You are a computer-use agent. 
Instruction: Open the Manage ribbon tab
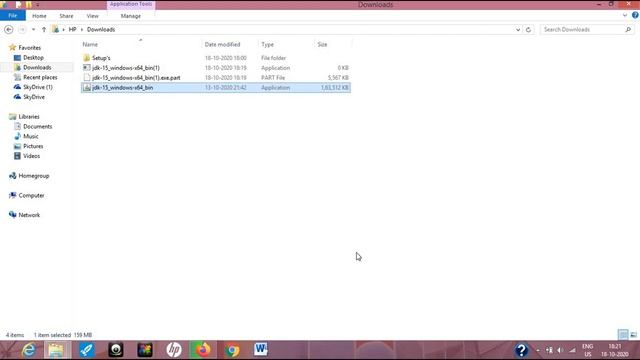click(131, 16)
